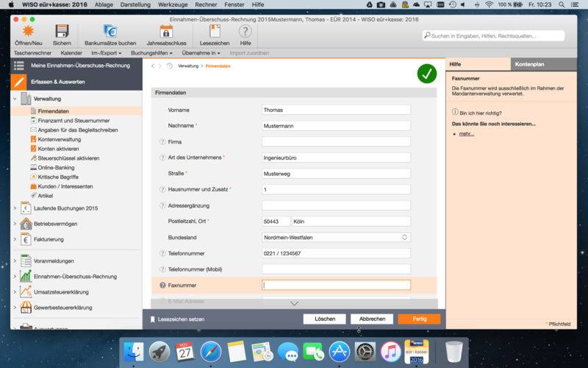Open the App Store from the Dock
588x368 pixels.
pyautogui.click(x=340, y=352)
